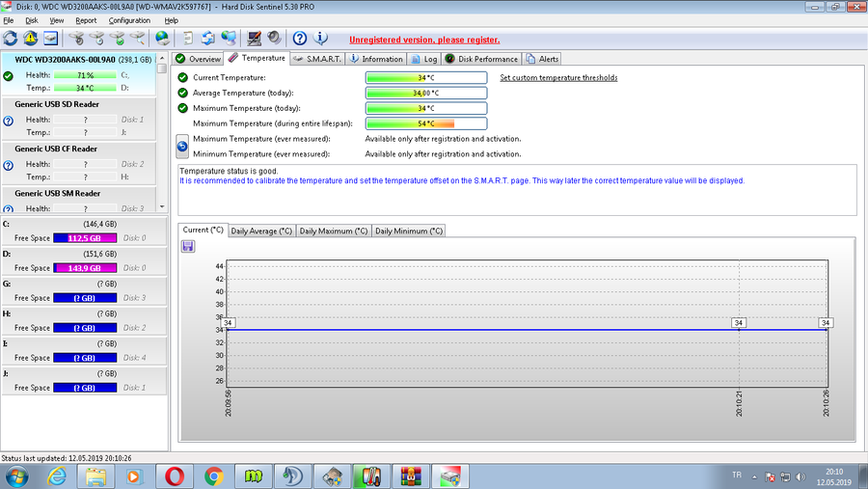
Task: Open the Disk menu
Action: pos(32,20)
